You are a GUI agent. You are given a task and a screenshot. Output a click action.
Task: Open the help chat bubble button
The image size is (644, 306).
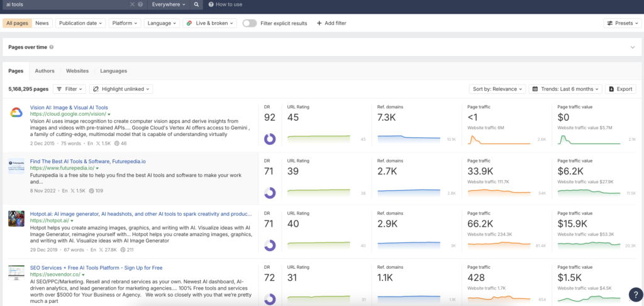click(636, 293)
